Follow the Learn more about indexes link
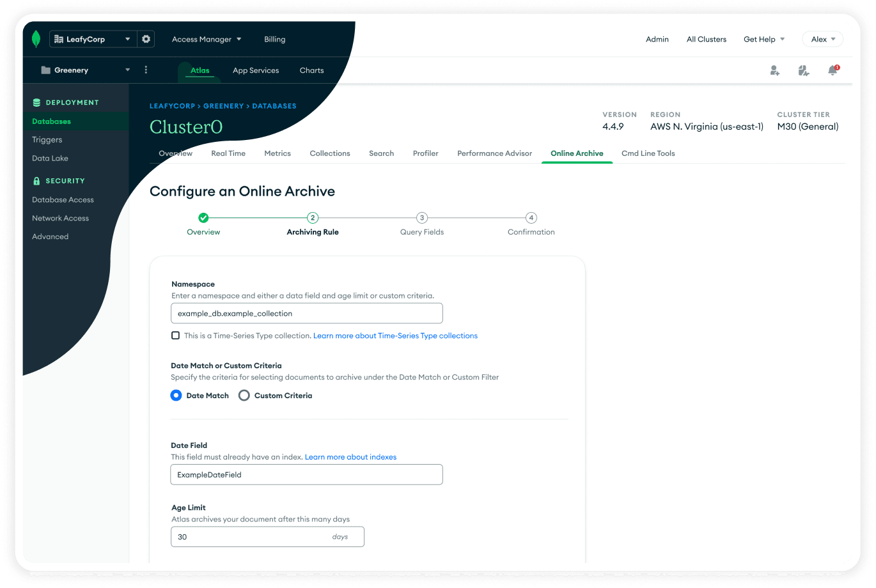 [x=350, y=457]
